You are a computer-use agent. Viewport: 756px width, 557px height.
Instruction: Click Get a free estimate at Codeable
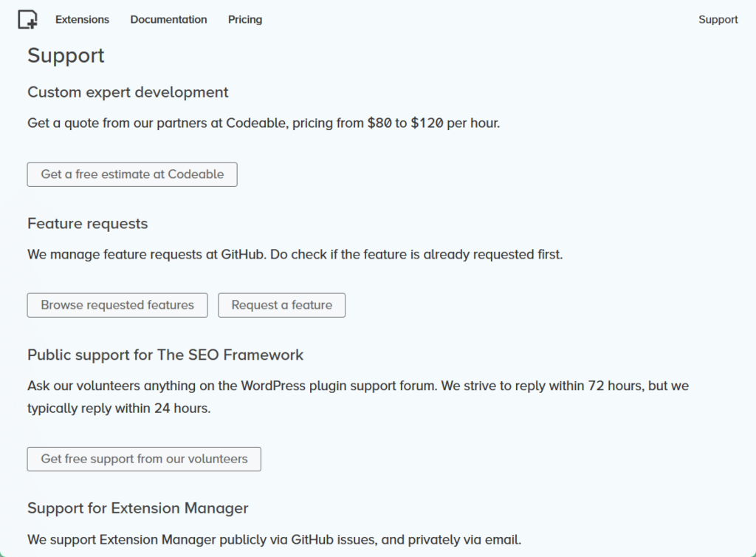(x=132, y=174)
